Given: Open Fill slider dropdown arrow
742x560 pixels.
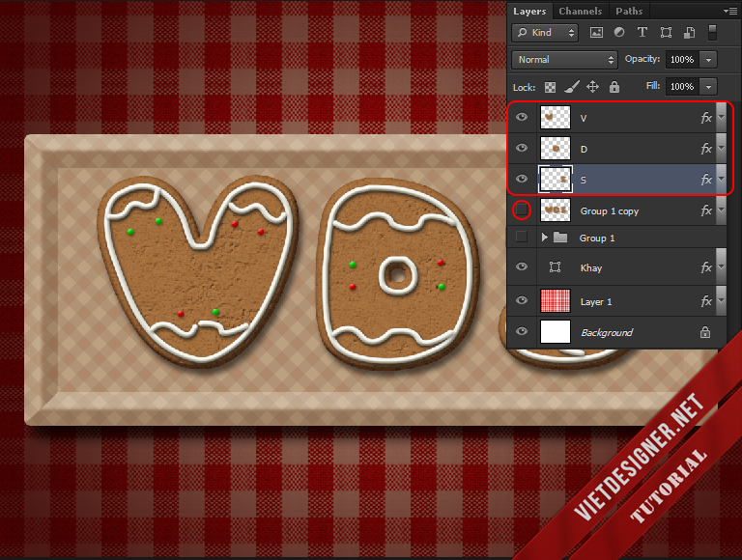Looking at the screenshot, I should coord(708,87).
